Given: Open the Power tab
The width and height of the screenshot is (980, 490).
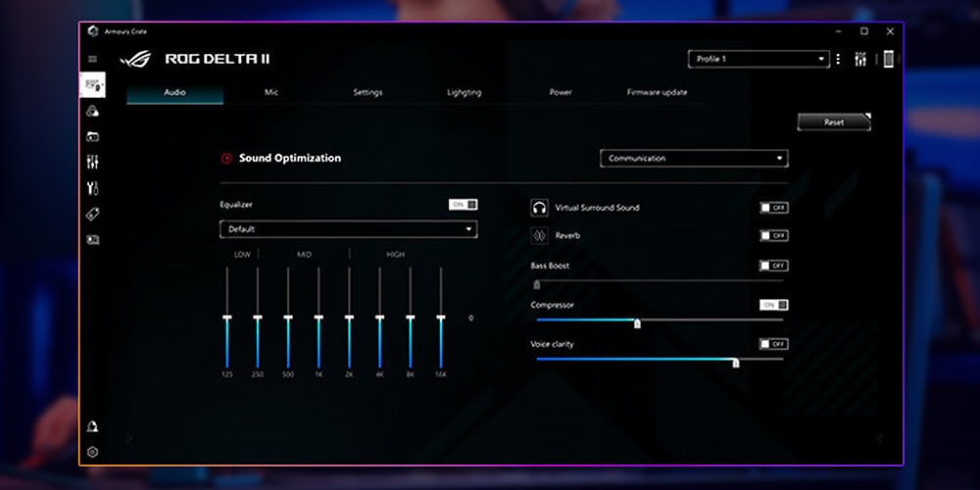Looking at the screenshot, I should coord(561,92).
